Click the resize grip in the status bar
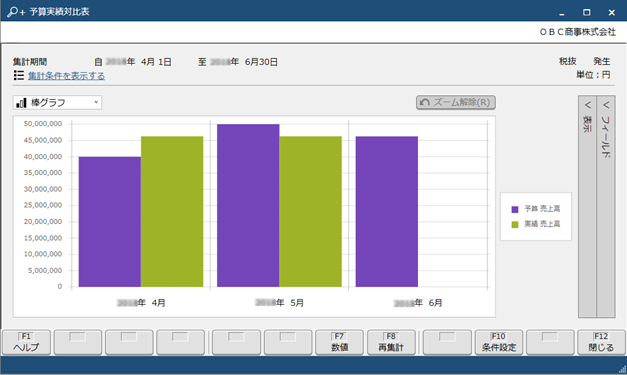Image resolution: width=627 pixels, height=375 pixels. tap(622, 370)
